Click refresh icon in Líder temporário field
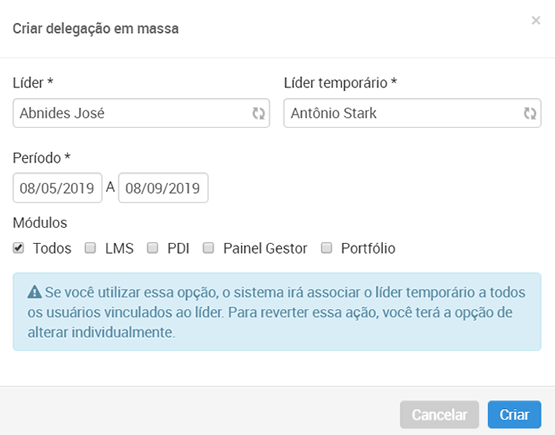555x435 pixels. pos(530,113)
